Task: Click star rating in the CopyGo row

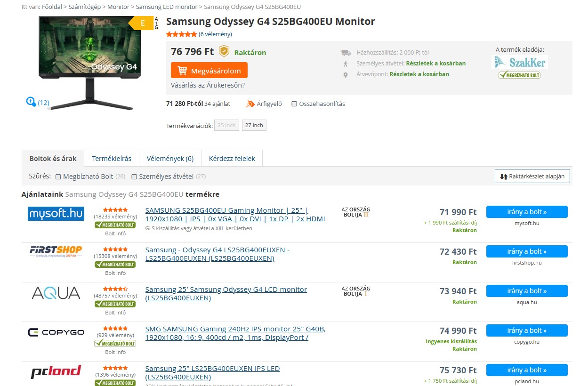Action: point(115,329)
